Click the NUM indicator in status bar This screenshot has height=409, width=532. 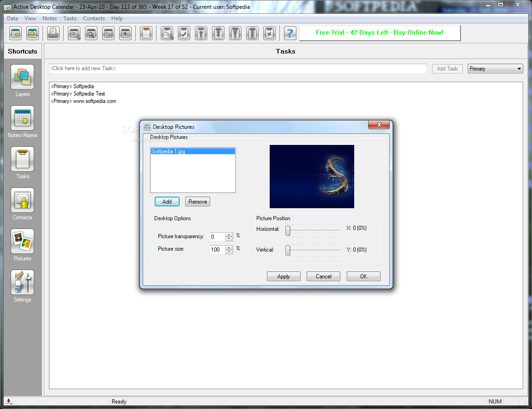click(x=495, y=402)
